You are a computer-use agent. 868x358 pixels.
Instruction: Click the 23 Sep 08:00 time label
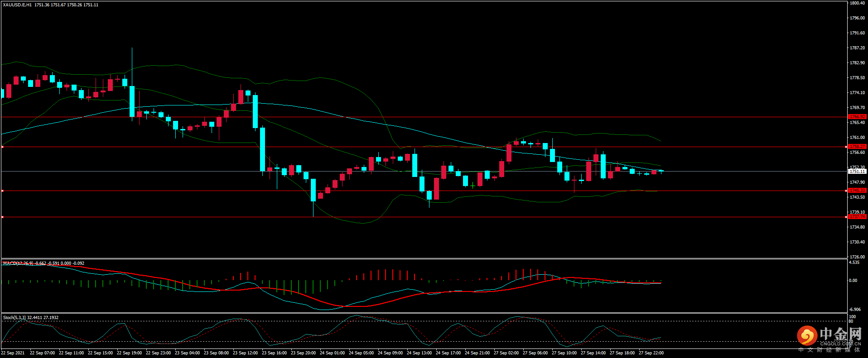[217, 353]
